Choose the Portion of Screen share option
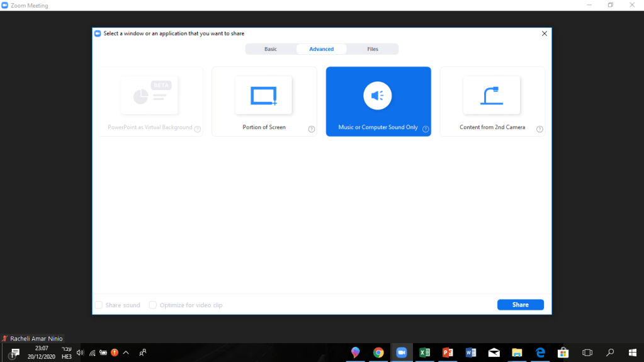The image size is (644, 362). (x=264, y=101)
